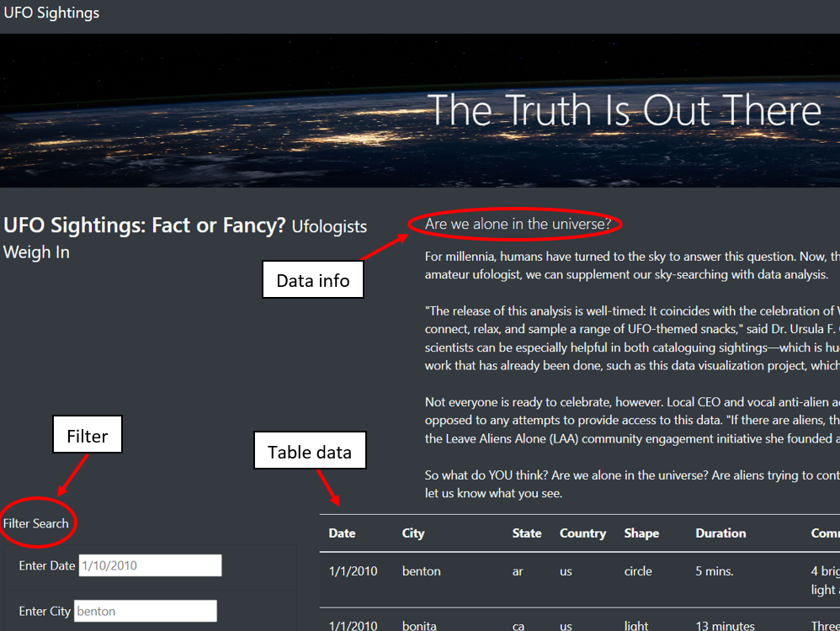Click inside the Enter City filter field
Viewport: 840px width, 631px height.
coord(145,610)
